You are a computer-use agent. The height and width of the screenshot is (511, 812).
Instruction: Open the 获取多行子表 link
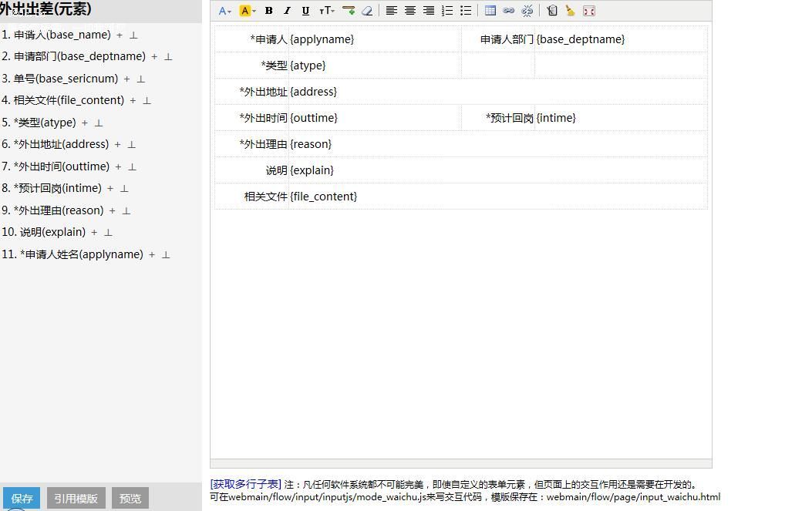(245, 485)
